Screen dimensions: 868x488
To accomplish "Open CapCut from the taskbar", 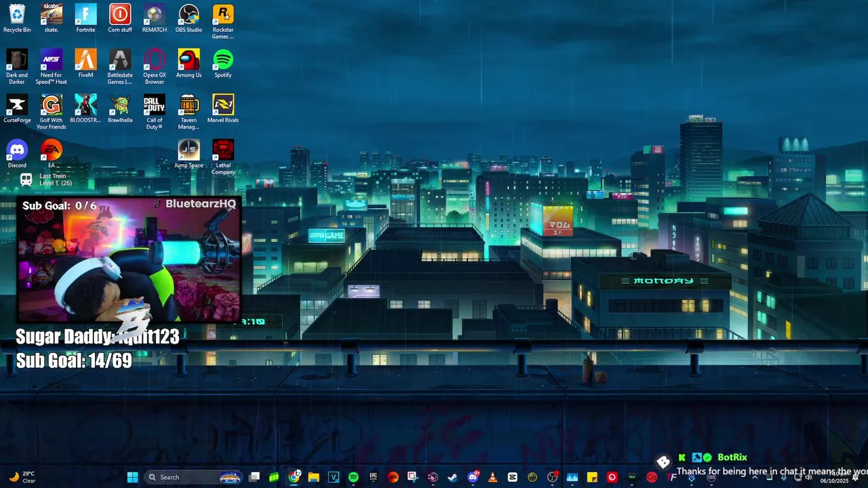I will click(x=513, y=477).
